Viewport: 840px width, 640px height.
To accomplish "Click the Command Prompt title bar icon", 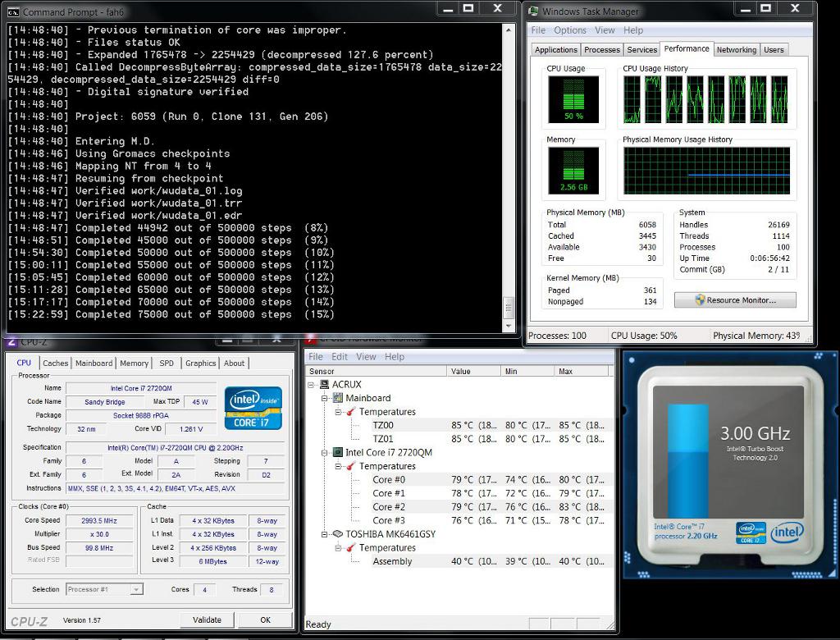I will click(x=13, y=11).
